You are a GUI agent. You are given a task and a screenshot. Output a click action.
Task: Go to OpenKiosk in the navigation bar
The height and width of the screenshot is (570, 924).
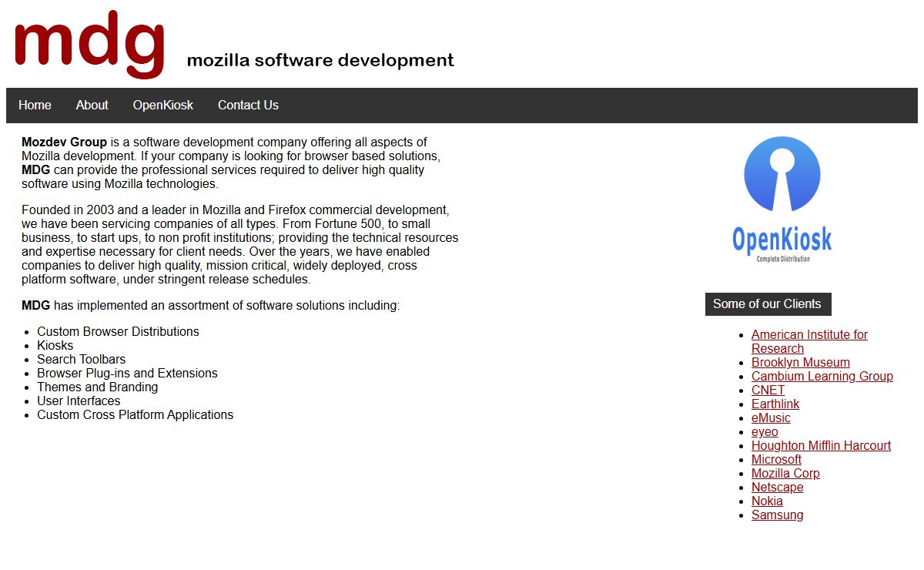[x=163, y=106]
